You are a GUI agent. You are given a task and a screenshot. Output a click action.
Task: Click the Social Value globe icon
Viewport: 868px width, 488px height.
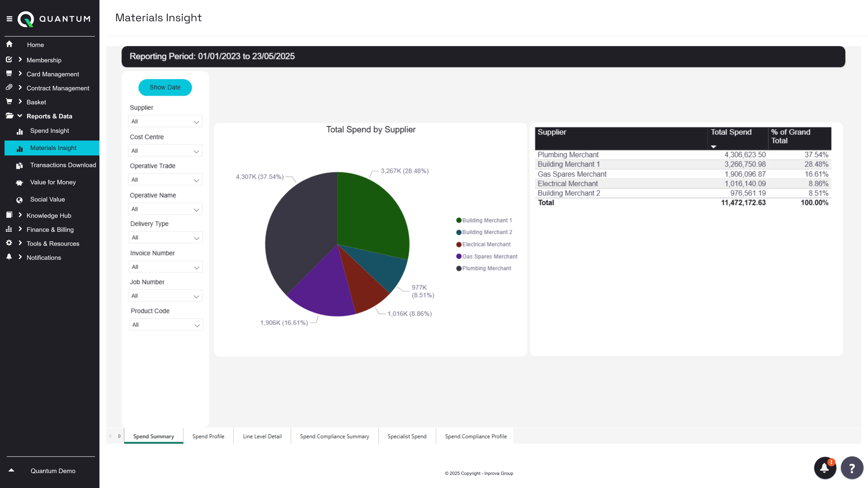coord(19,200)
